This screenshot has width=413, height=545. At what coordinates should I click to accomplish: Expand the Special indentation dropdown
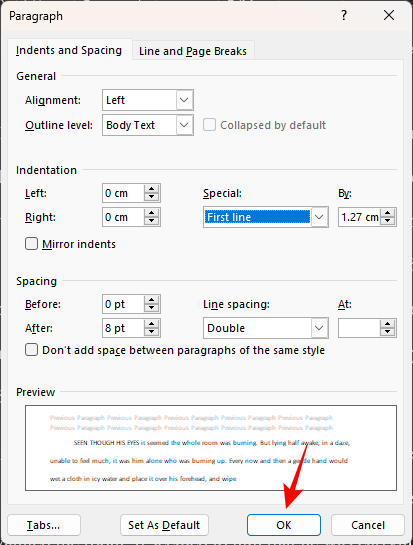(266, 217)
